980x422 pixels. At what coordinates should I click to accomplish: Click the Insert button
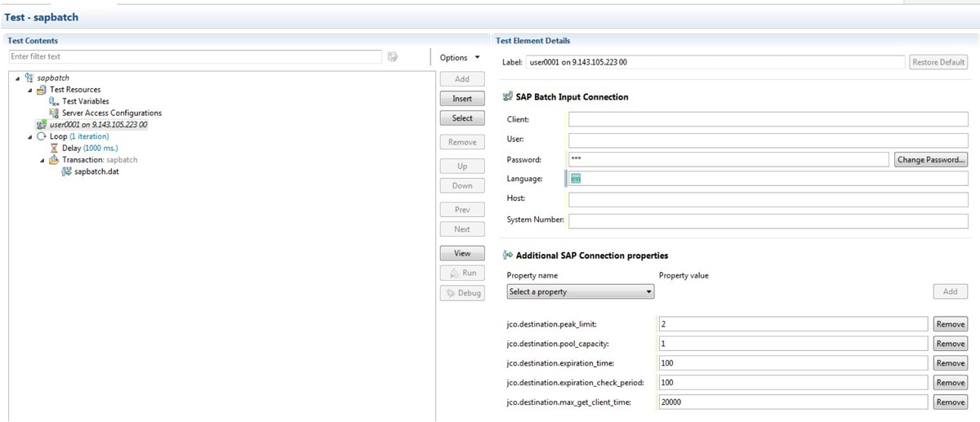pyautogui.click(x=462, y=99)
